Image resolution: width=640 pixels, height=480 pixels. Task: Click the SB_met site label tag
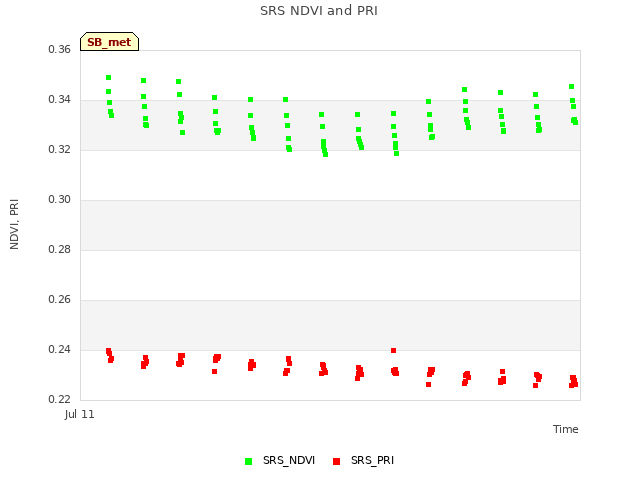pos(109,42)
